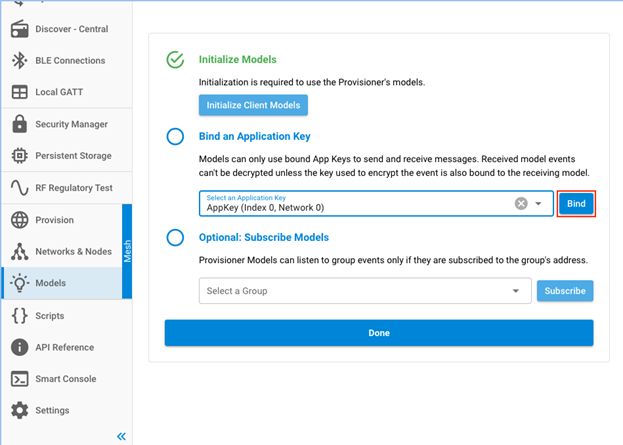Click the RF Regulatory Test waveform icon

[x=18, y=188]
